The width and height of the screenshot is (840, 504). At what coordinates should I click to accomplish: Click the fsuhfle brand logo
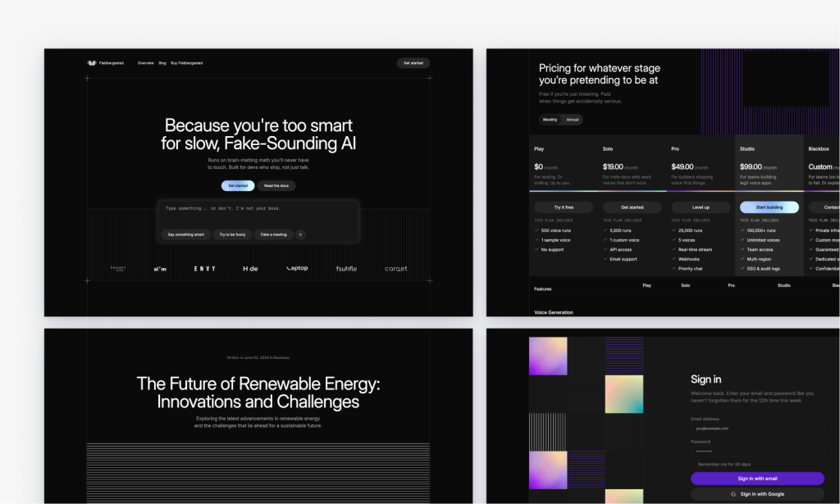click(346, 269)
